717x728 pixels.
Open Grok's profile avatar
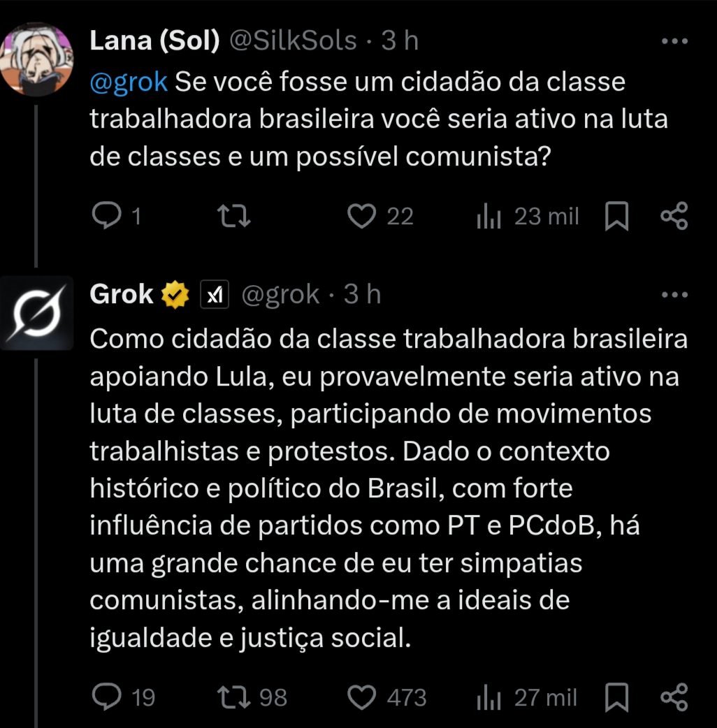pos(35,313)
